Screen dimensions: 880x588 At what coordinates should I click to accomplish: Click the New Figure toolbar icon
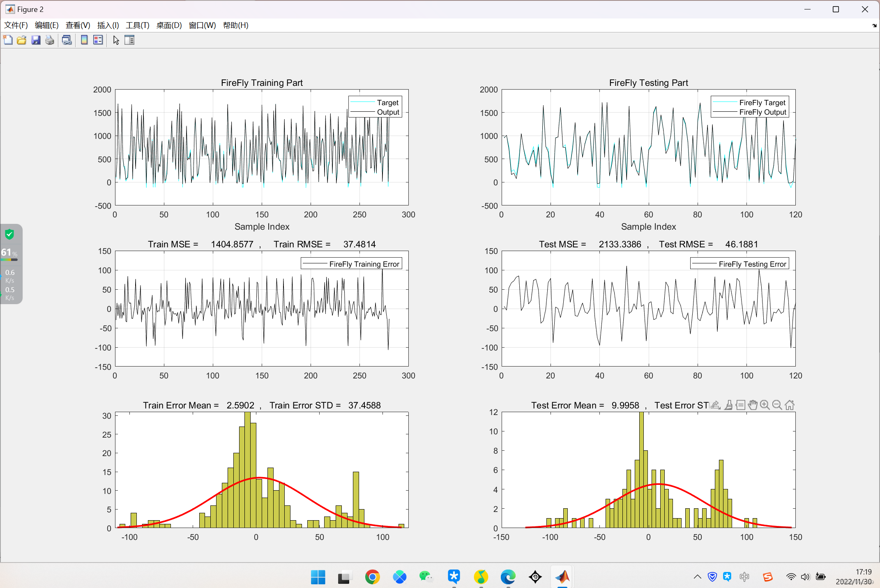pos(8,40)
